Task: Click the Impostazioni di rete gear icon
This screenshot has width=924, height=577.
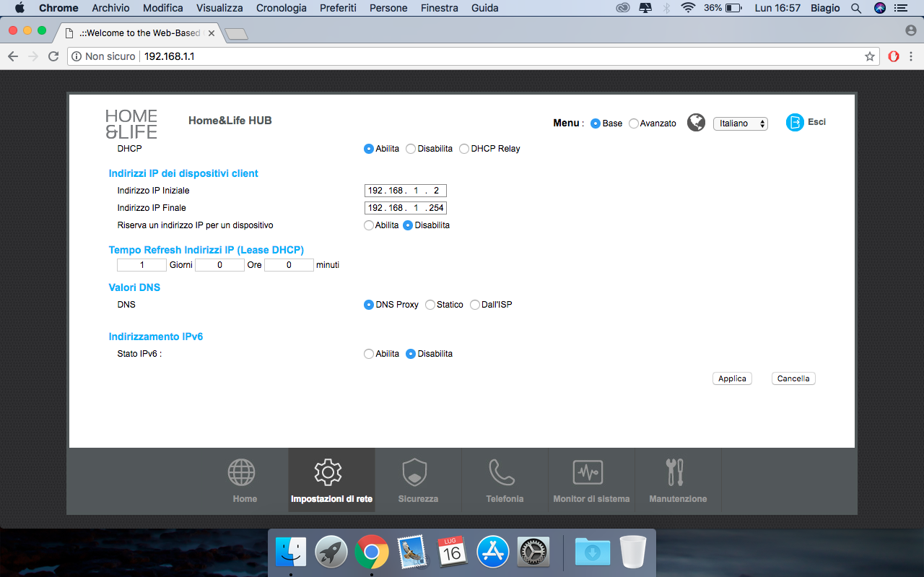Action: coord(328,472)
